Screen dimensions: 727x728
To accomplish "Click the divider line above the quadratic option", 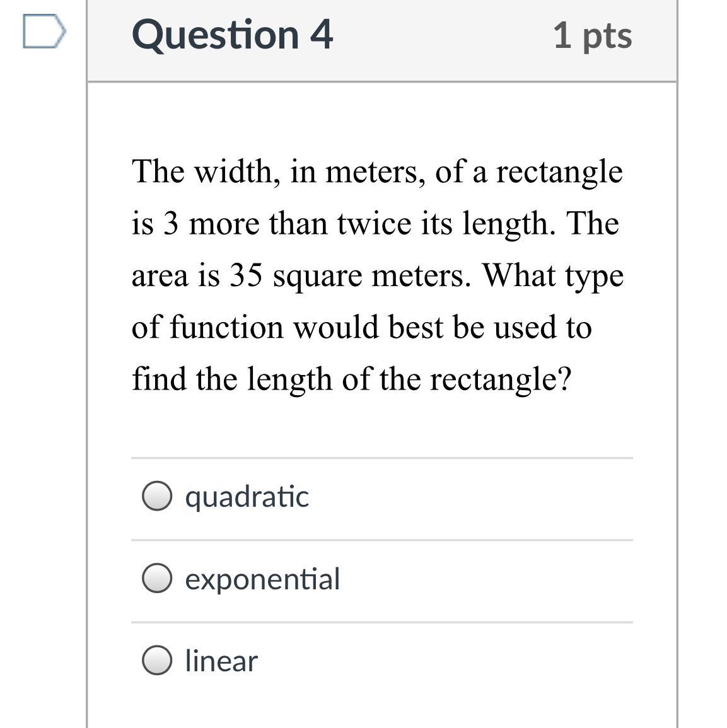I will pyautogui.click(x=381, y=458).
